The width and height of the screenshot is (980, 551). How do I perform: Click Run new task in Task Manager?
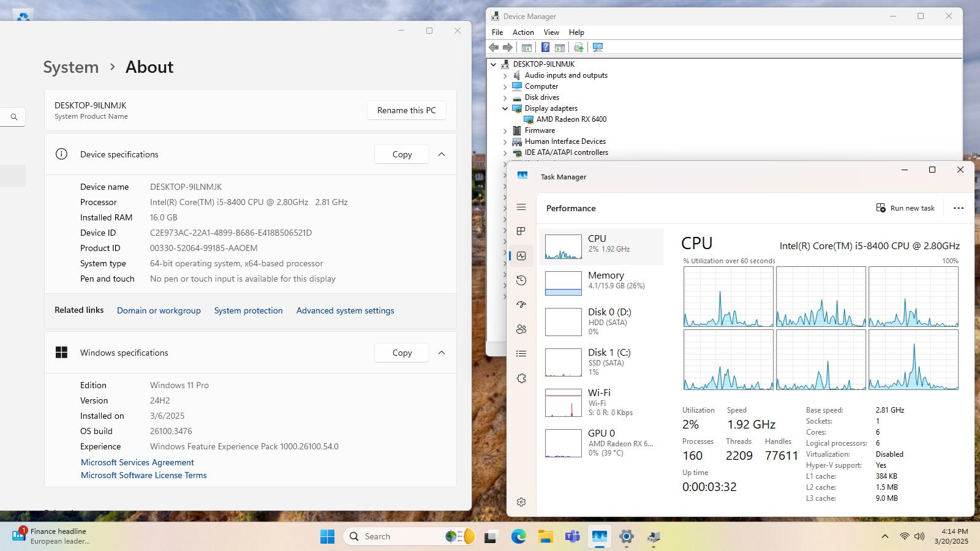tap(905, 208)
